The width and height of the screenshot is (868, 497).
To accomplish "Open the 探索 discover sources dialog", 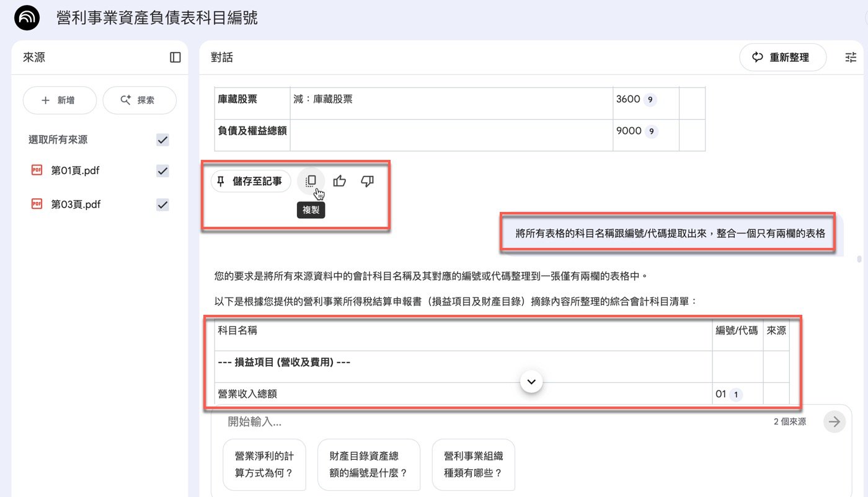I will point(139,100).
